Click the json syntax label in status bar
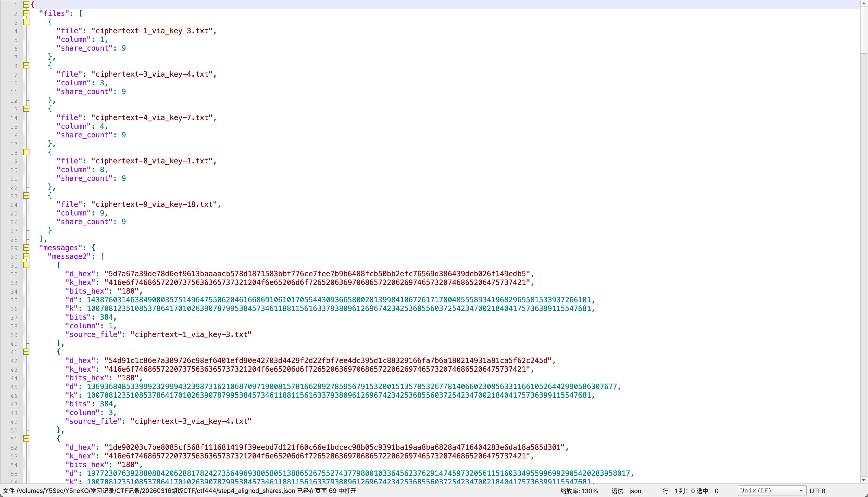This screenshot has width=868, height=497. tap(635, 491)
